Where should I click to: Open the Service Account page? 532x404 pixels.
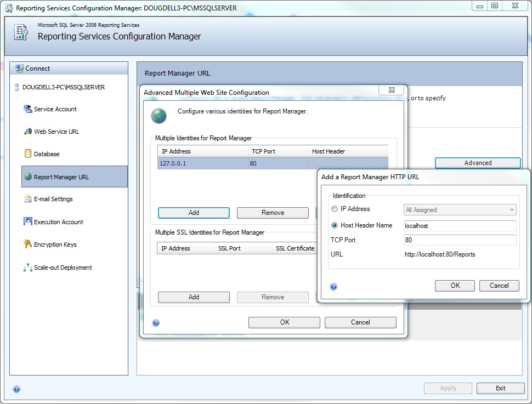55,109
